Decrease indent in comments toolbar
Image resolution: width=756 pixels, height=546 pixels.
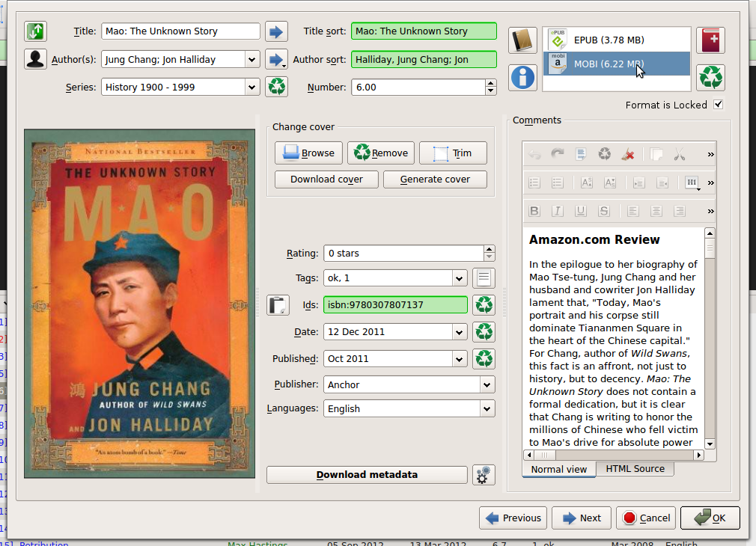click(x=662, y=182)
